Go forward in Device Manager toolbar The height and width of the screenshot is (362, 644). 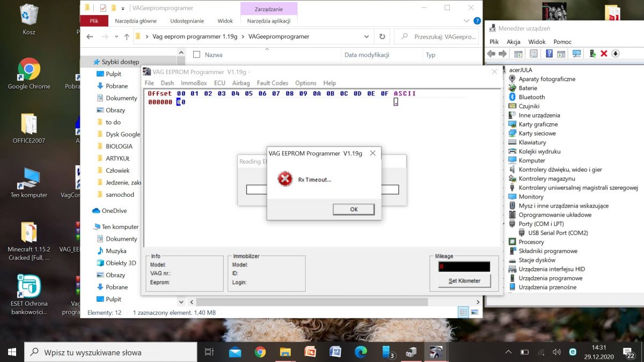tap(503, 54)
